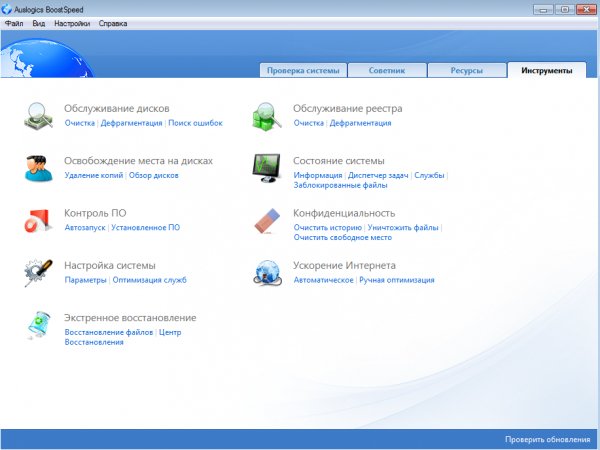Screen dimensions: 600x450
Task: Open Дефрагментация under Обслуживание дисков
Action: pos(131,123)
